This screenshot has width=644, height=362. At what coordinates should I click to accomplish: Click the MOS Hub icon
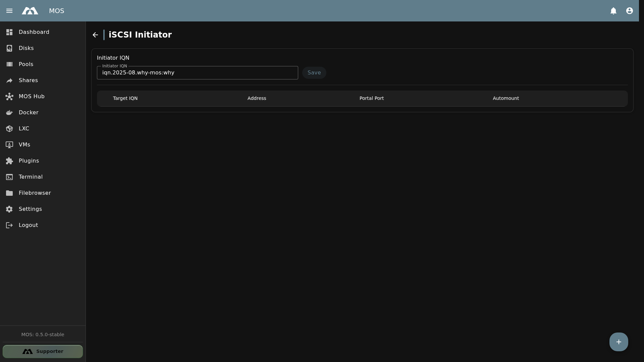pos(9,97)
